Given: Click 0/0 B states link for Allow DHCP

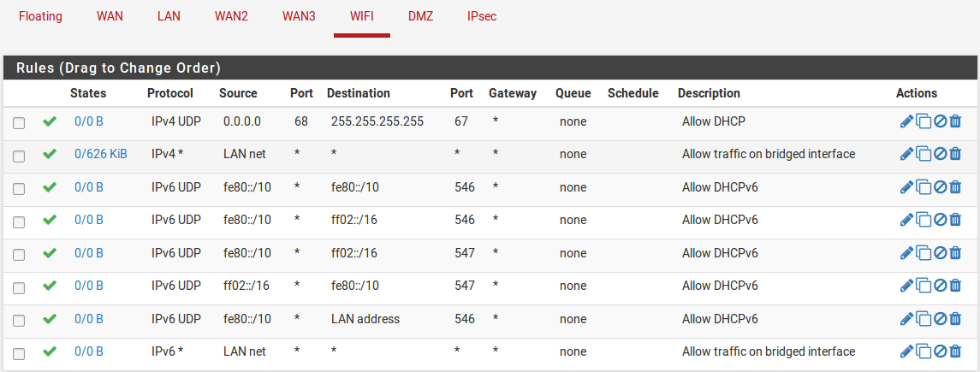Looking at the screenshot, I should click(89, 121).
